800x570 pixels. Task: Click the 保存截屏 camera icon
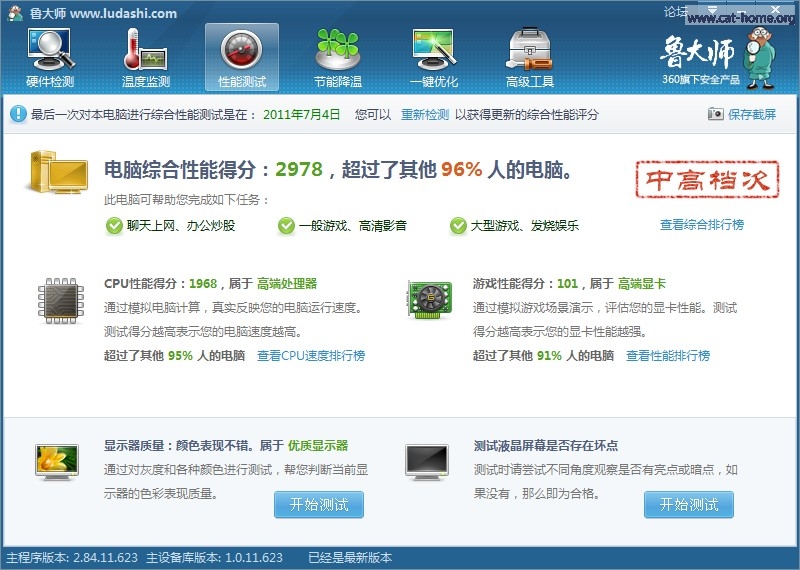click(716, 115)
